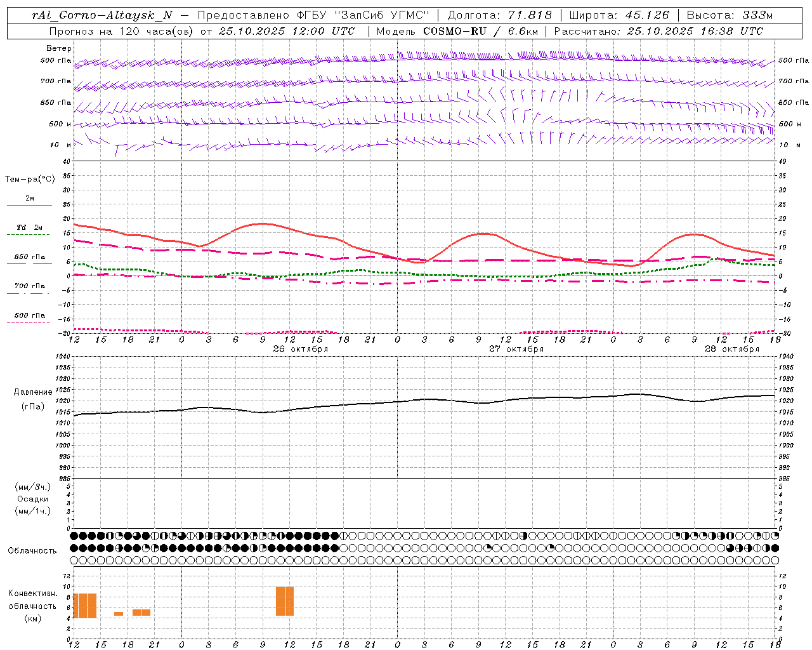Viewport: 812px width, 650px height.
Task: Select the provider text ФГБУ "ЗапСиб УГМС"
Action: coord(363,16)
